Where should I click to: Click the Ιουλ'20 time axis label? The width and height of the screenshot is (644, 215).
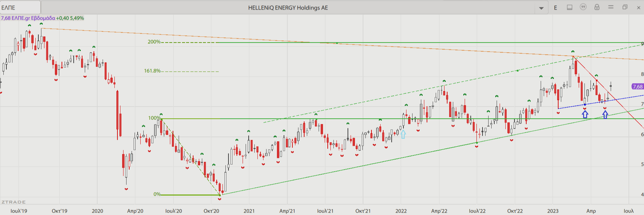coord(174,211)
